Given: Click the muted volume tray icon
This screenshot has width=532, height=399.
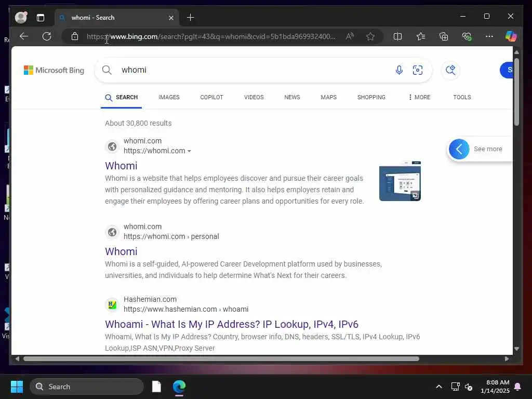Looking at the screenshot, I should click(469, 387).
